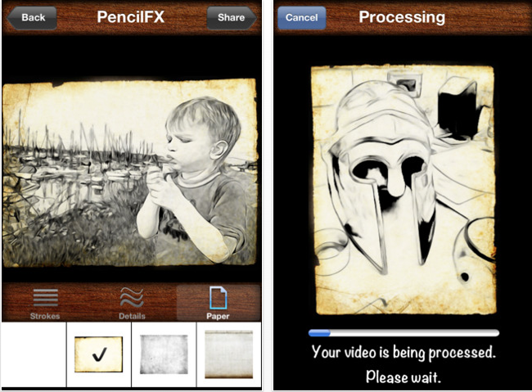This screenshot has width=532, height=392.
Task: Select the blank white paper option
Action: (34, 354)
